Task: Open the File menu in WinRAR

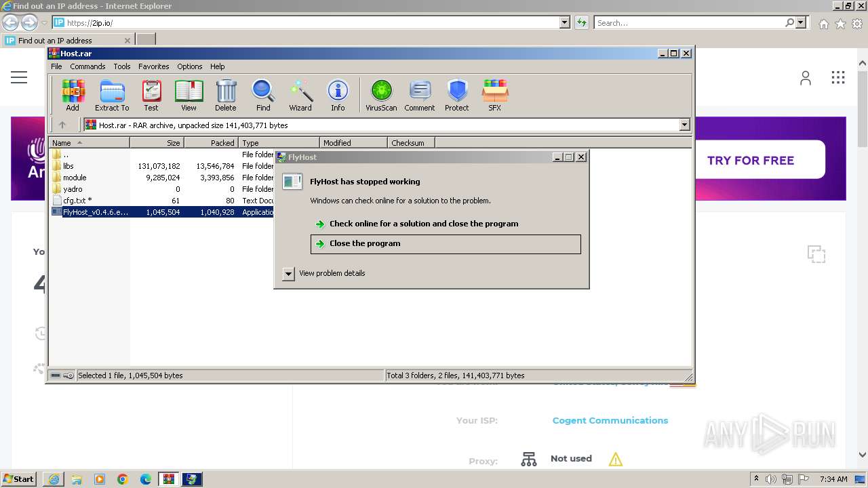Action: [x=56, y=66]
